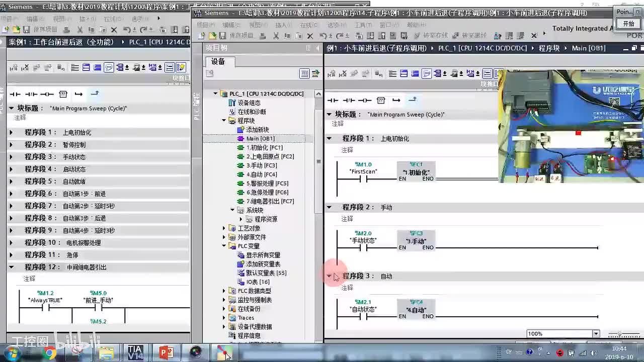Screen dimensions: 644x362
Task: Collapse the 块标题 section in Main [OB1] editor
Action: (330, 114)
